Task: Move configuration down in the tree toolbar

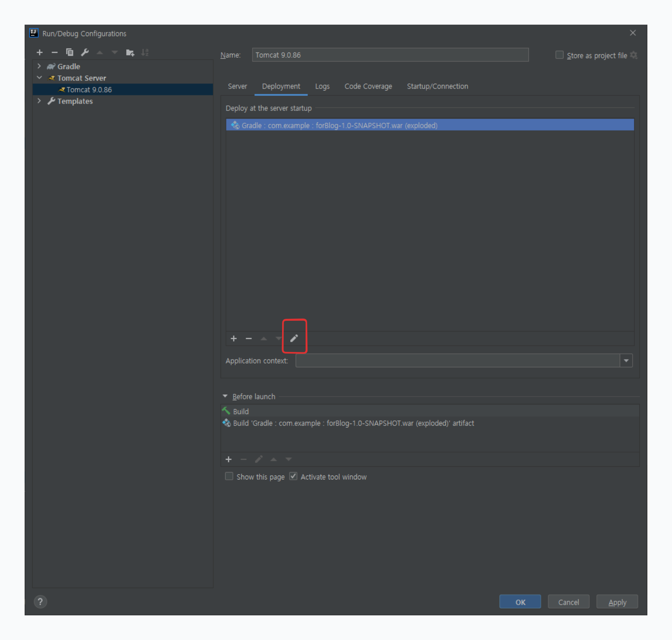Action: tap(115, 52)
